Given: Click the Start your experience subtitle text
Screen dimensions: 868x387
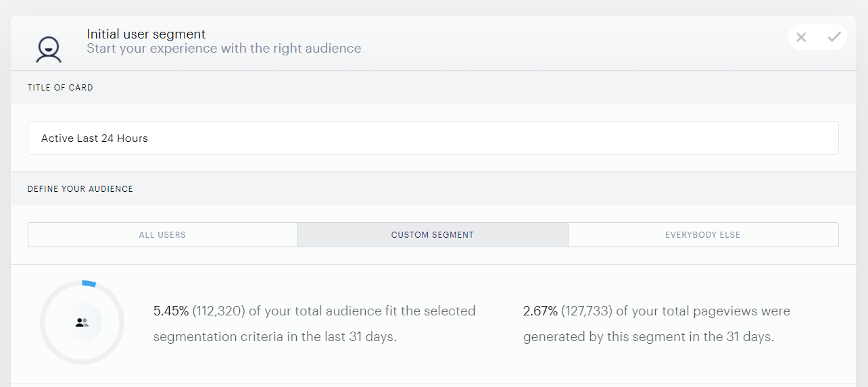Looking at the screenshot, I should pyautogui.click(x=224, y=49).
